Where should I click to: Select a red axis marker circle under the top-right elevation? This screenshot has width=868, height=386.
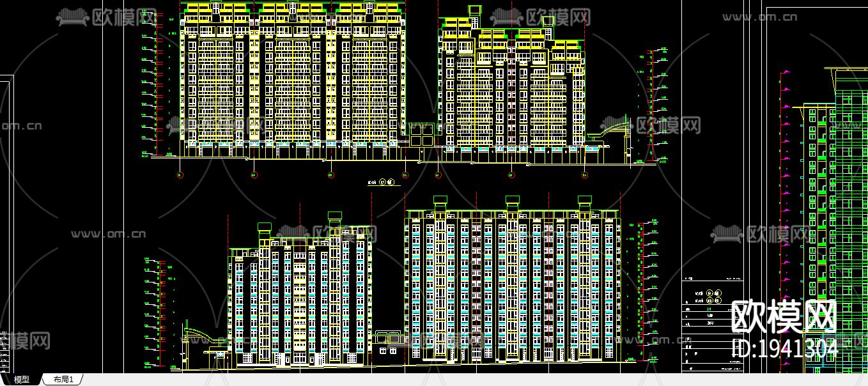pos(510,174)
